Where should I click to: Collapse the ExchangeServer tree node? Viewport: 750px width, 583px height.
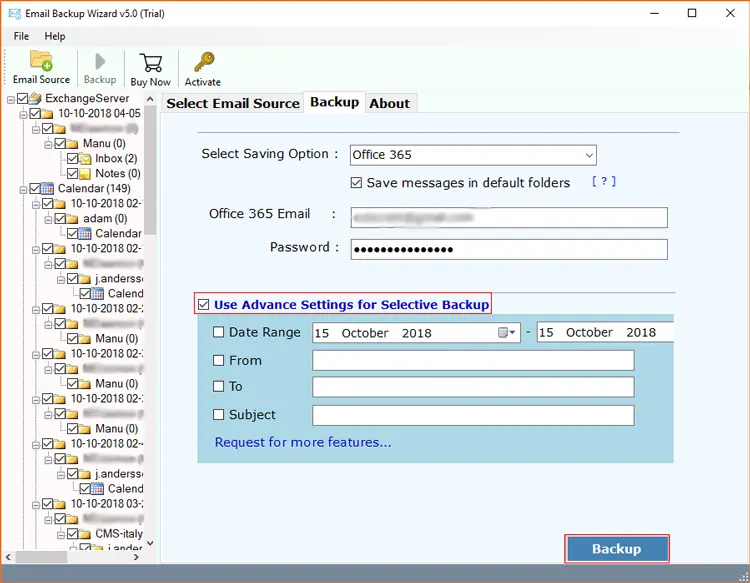pos(9,99)
